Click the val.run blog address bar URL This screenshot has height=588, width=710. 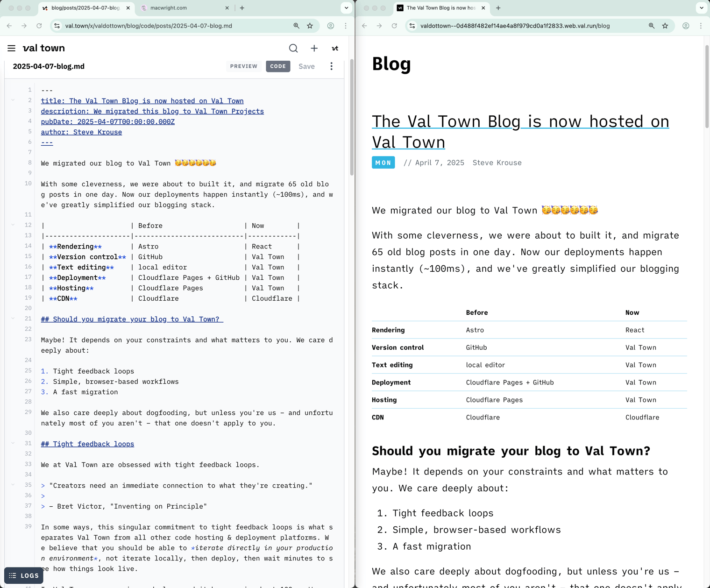click(515, 26)
